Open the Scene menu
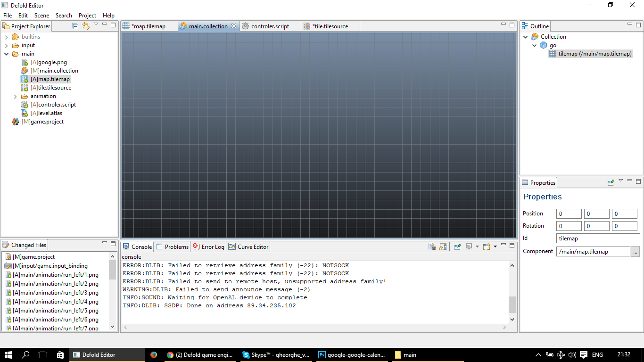 click(x=41, y=16)
